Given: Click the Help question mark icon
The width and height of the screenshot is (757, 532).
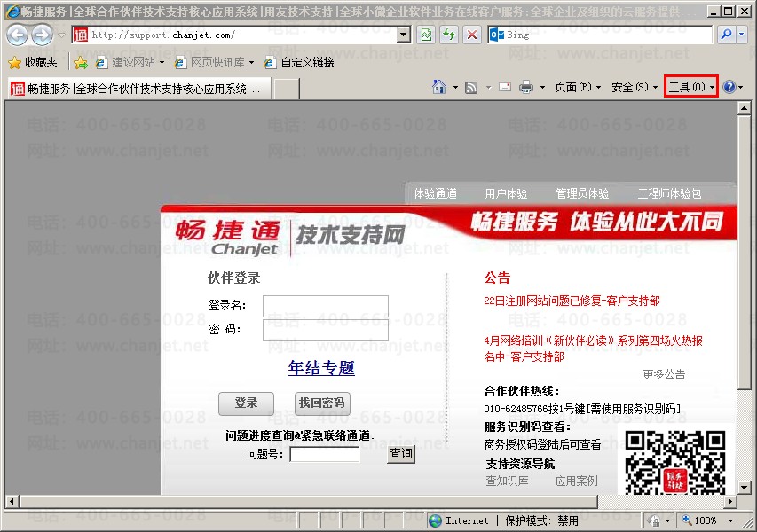Looking at the screenshot, I should pos(729,87).
